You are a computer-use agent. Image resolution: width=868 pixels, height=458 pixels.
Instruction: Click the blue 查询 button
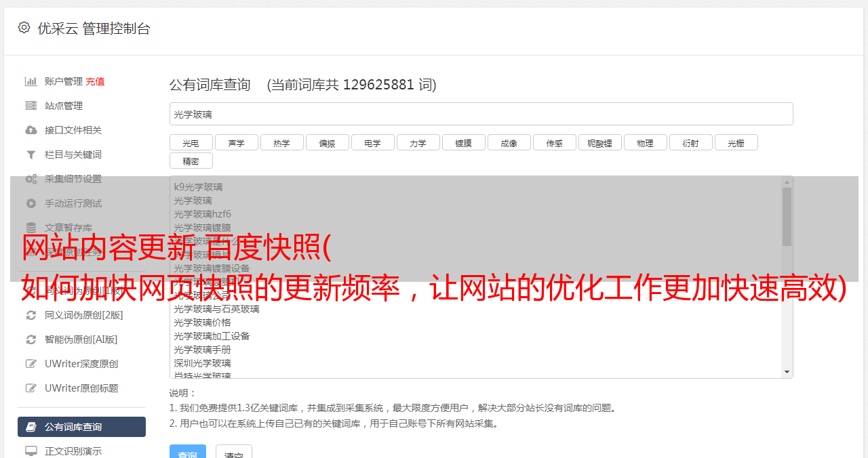click(x=187, y=453)
